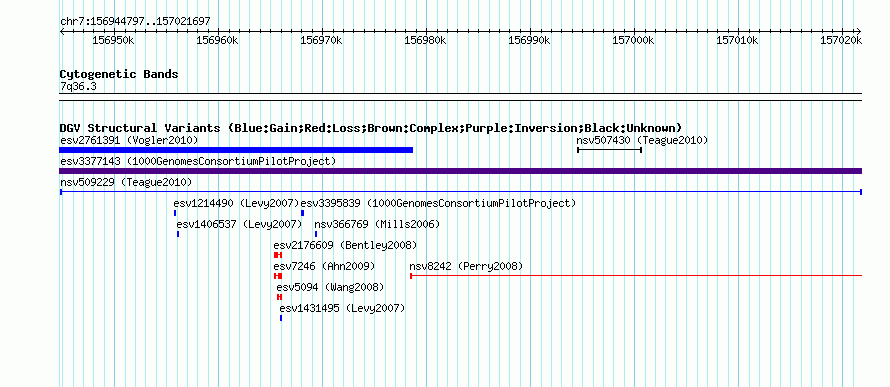Click the blue esv2761391 gain bar
The width and height of the screenshot is (890, 387).
[x=236, y=150]
